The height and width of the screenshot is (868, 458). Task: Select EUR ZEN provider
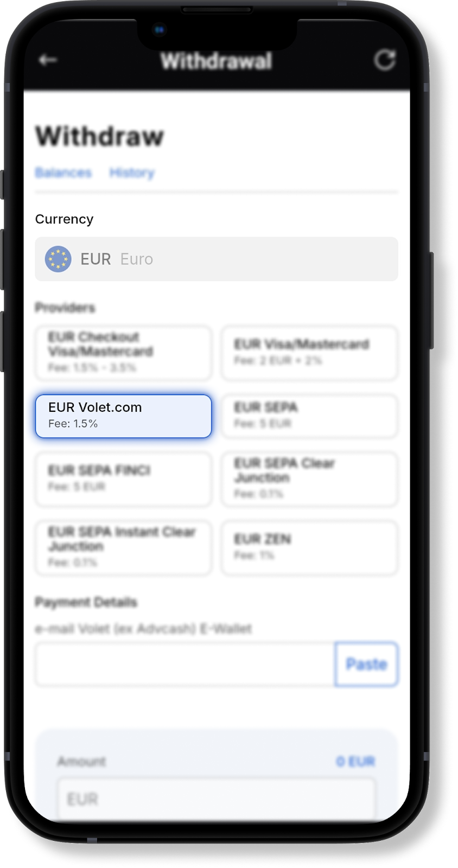click(x=309, y=548)
